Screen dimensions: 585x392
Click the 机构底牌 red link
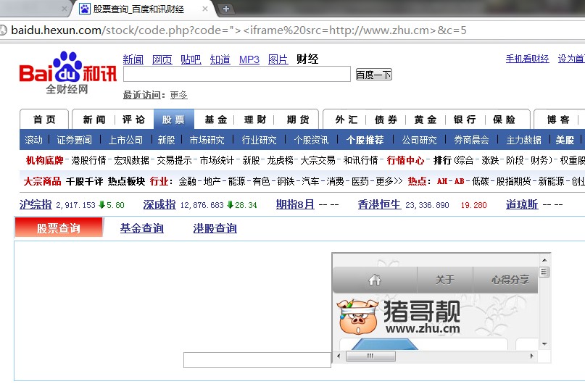click(x=44, y=160)
